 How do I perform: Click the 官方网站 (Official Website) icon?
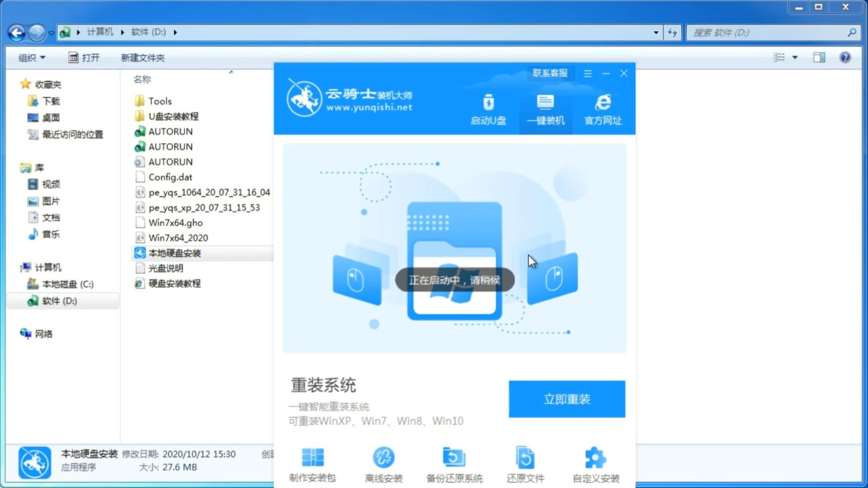[602, 109]
